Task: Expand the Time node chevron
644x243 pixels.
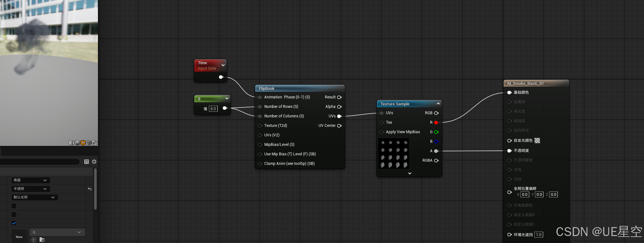Action: pos(223,65)
